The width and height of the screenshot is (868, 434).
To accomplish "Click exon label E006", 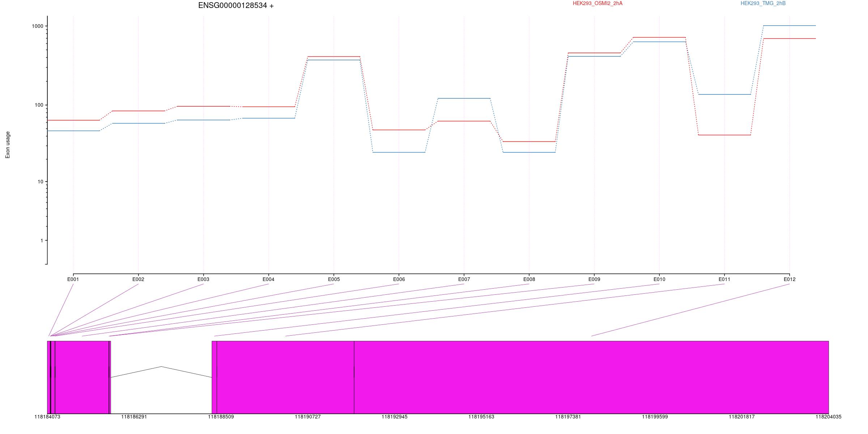I will coord(399,279).
